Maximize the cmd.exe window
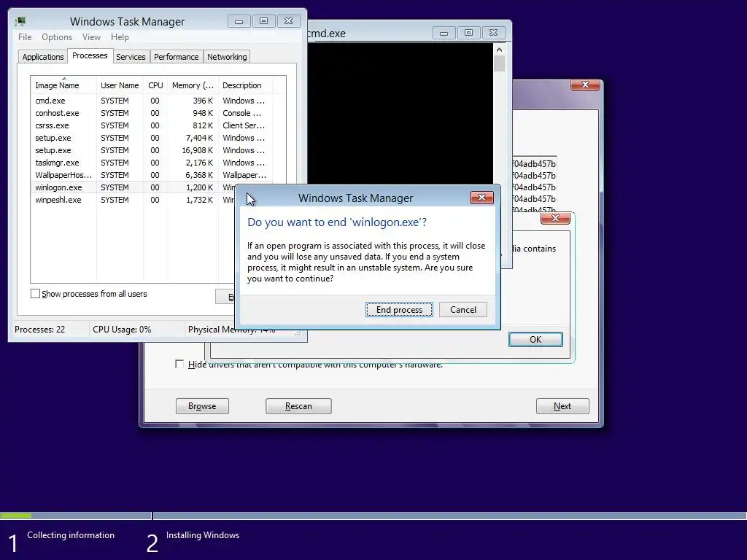Image resolution: width=747 pixels, height=560 pixels. coord(468,33)
